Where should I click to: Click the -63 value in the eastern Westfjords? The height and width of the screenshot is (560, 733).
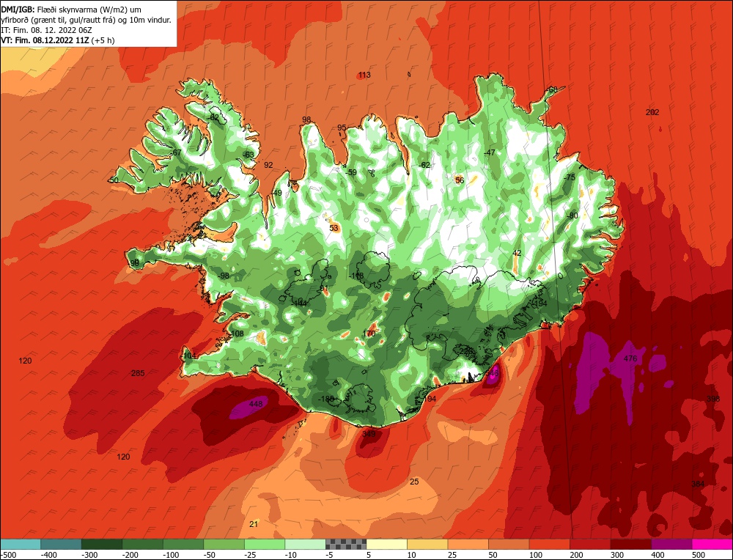tap(248, 155)
